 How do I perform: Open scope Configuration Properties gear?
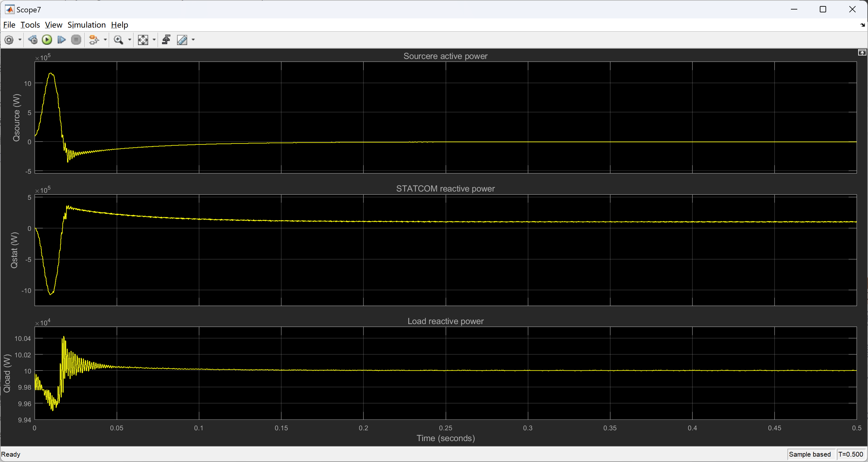coord(9,40)
